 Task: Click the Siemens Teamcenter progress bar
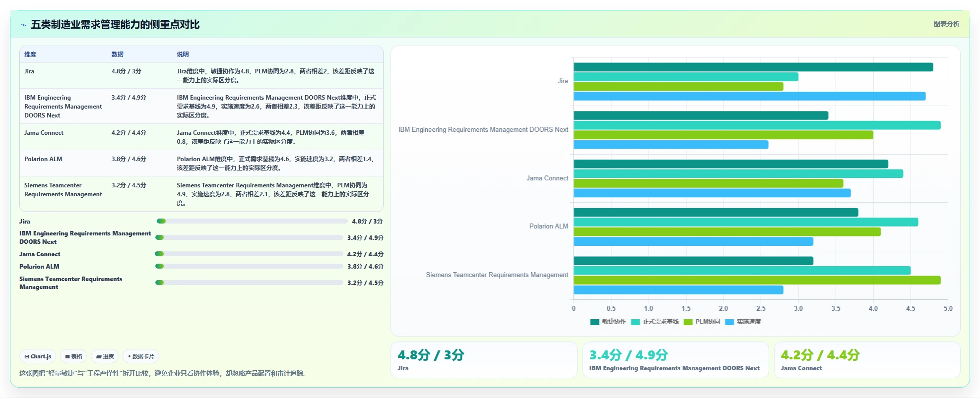tap(250, 283)
